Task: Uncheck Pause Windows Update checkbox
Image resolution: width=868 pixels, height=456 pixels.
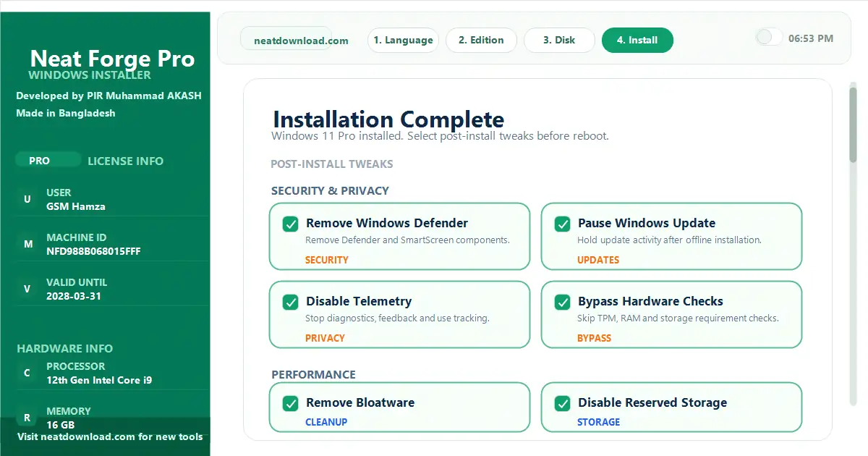Action: pyautogui.click(x=563, y=224)
